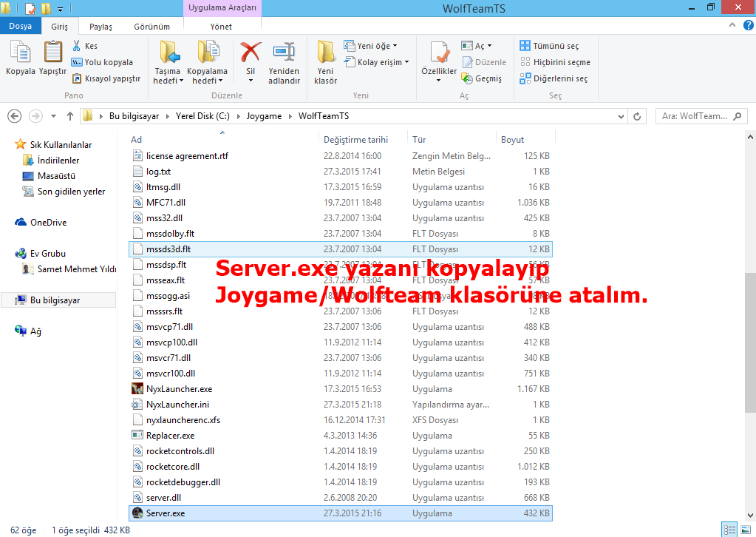756x537 pixels.
Task: Click Yeniden adlandır (Rename) icon
Action: [284, 52]
